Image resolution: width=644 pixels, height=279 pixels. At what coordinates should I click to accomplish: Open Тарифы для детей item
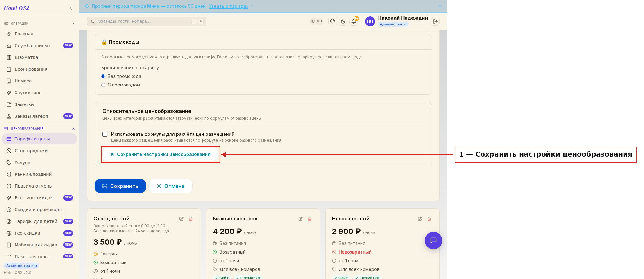pyautogui.click(x=39, y=221)
